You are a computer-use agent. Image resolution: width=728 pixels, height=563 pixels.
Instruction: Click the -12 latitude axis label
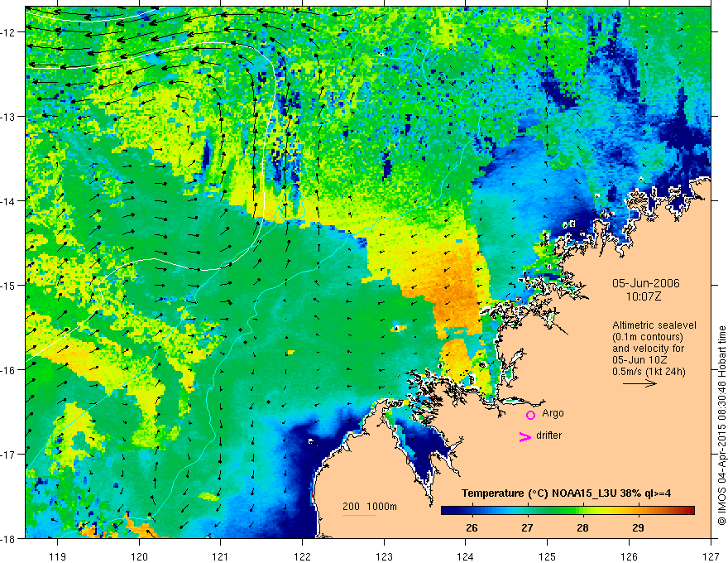[x=9, y=32]
